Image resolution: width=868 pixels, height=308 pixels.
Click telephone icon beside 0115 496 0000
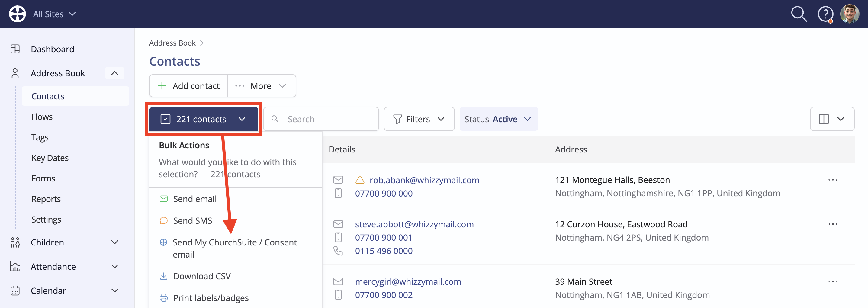[x=338, y=251]
